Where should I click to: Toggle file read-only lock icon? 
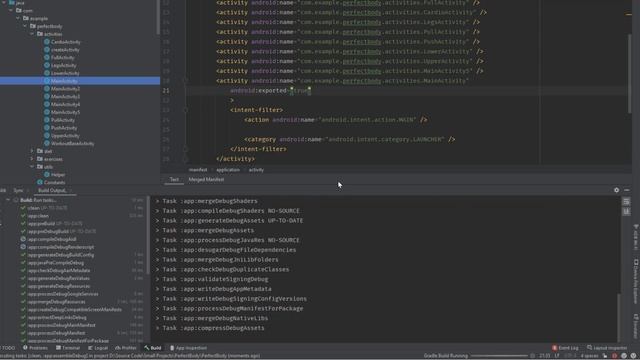point(605,356)
